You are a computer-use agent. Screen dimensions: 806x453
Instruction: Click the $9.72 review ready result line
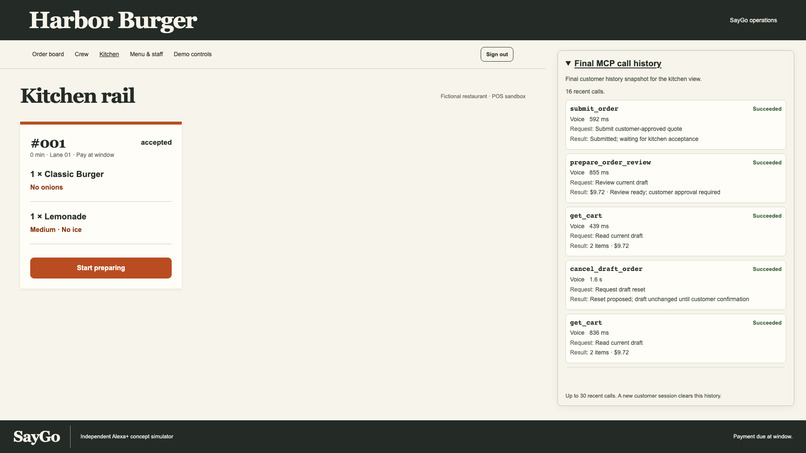tap(645, 192)
